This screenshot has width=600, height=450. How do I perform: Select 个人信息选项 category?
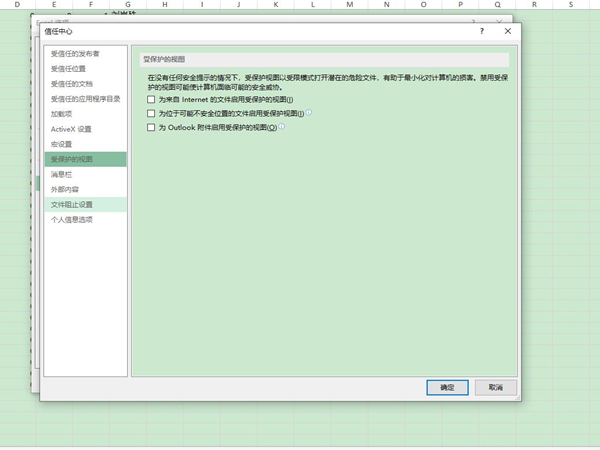(85, 220)
